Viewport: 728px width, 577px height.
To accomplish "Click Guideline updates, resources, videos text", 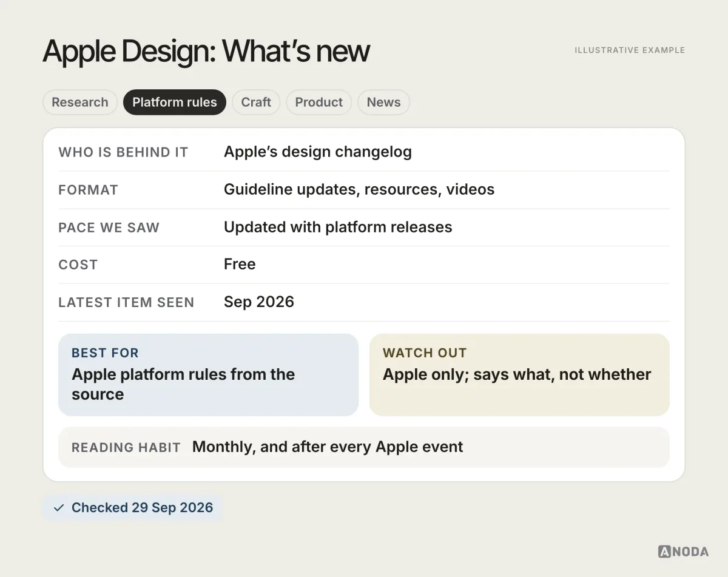I will point(359,189).
